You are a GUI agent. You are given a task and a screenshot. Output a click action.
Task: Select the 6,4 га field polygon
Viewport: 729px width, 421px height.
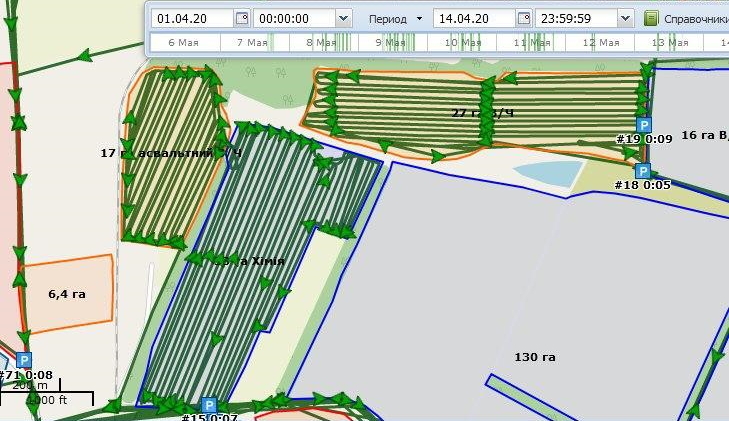[67, 294]
